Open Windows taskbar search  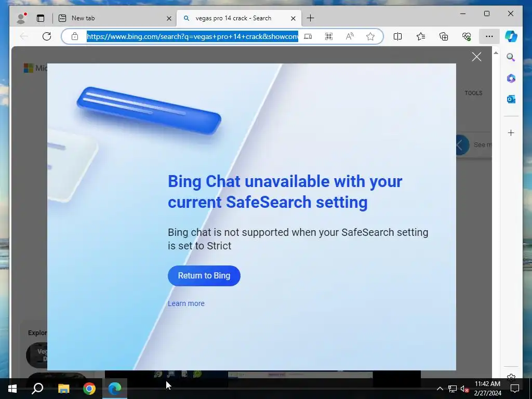tap(37, 389)
